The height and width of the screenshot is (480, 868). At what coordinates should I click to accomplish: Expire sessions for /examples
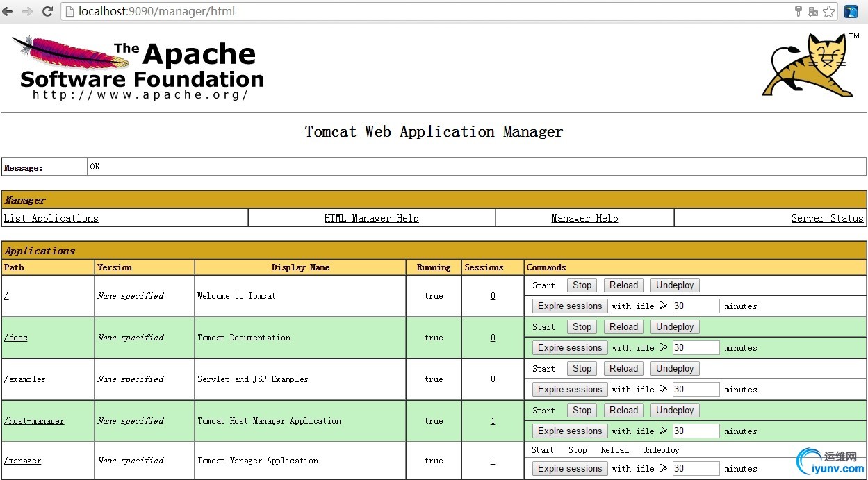[570, 389]
